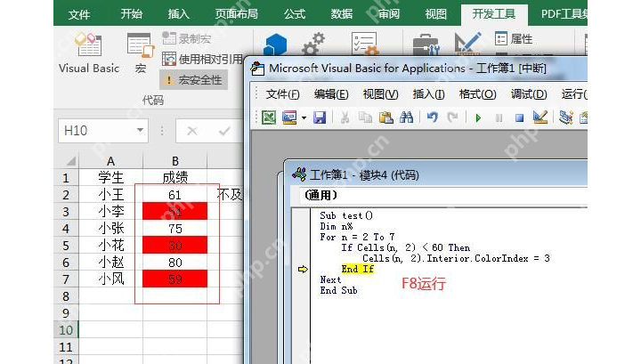
Task: Open VBA 格式(O) menu
Action: (477, 94)
